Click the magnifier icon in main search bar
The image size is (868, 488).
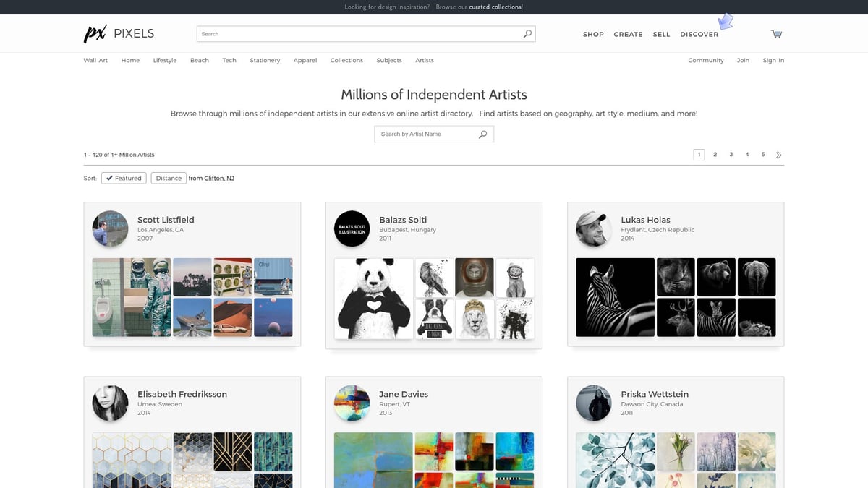click(x=527, y=34)
